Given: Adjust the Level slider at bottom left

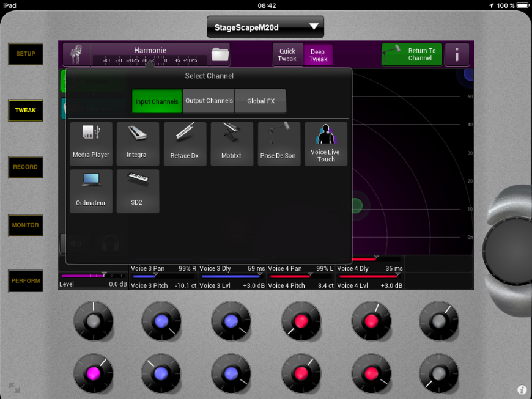Looking at the screenshot, I should coord(93,276).
